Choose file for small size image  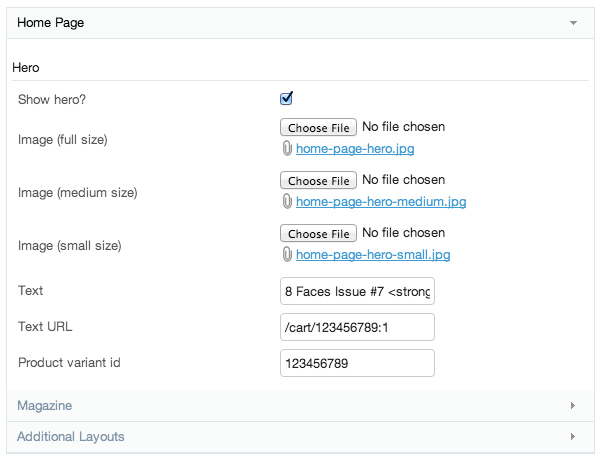(318, 234)
